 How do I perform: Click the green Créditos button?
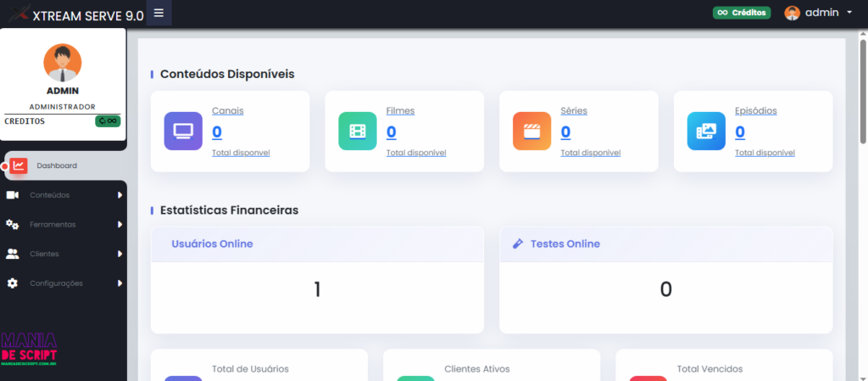pyautogui.click(x=741, y=13)
